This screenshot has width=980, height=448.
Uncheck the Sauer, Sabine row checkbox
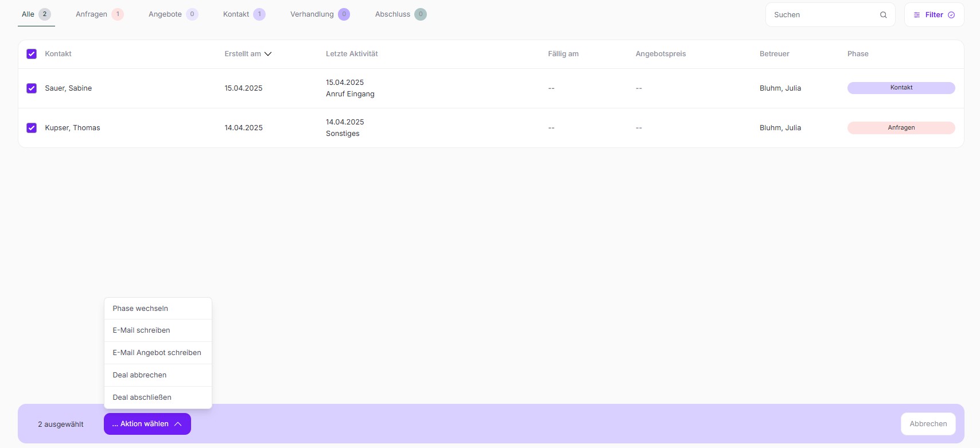click(32, 88)
